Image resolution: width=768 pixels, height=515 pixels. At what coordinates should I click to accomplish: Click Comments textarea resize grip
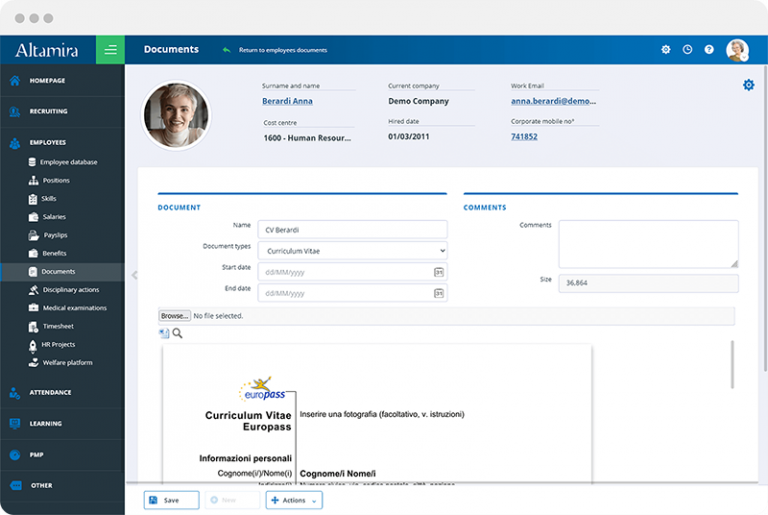pos(734,264)
